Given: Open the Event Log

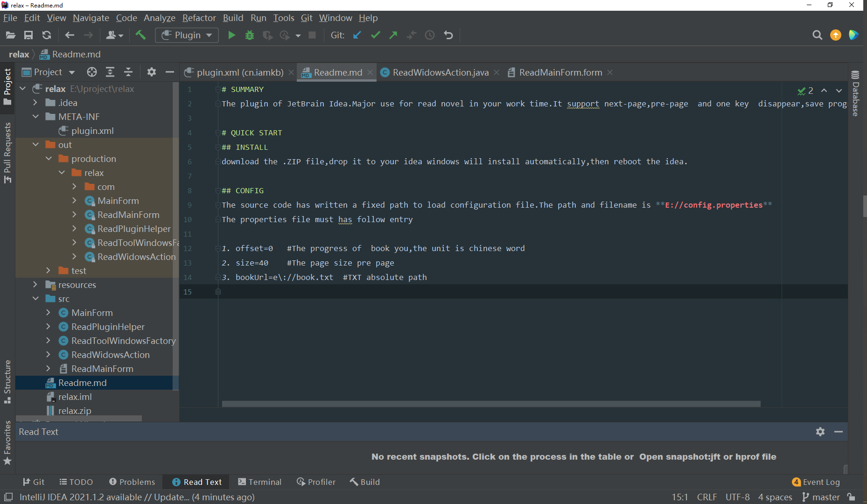Looking at the screenshot, I should tap(816, 482).
